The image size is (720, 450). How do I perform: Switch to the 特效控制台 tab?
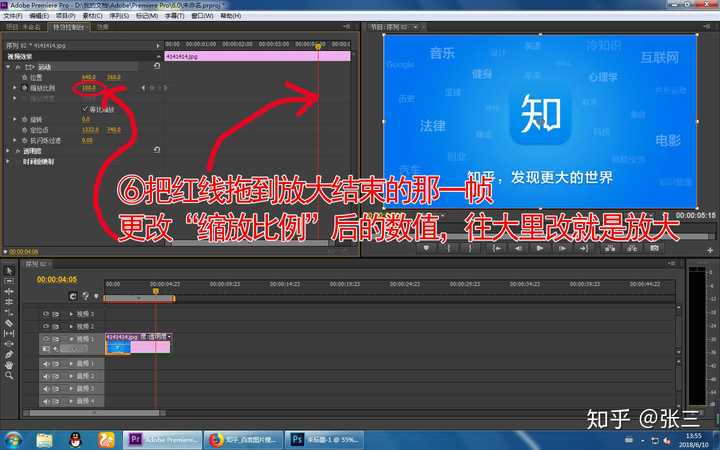69,27
